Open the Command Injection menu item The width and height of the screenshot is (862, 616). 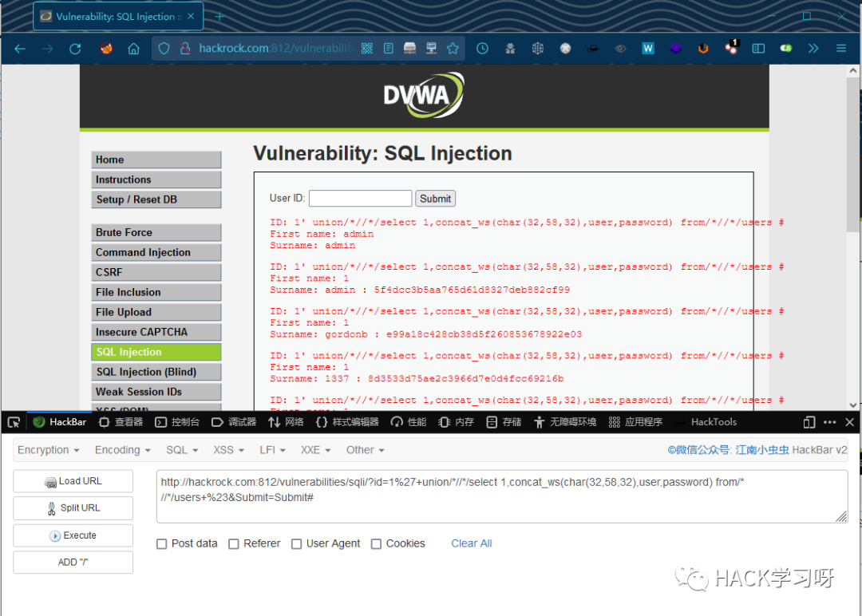[x=156, y=252]
